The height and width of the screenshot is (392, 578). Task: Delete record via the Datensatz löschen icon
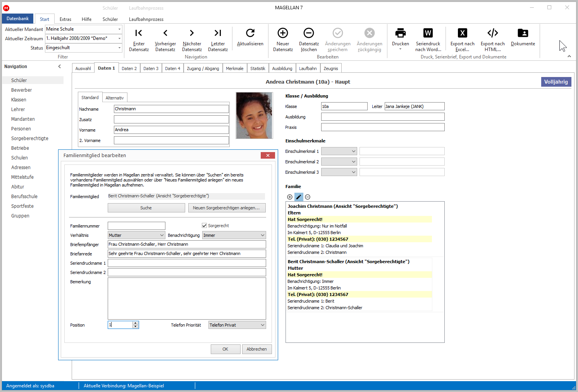[309, 33]
